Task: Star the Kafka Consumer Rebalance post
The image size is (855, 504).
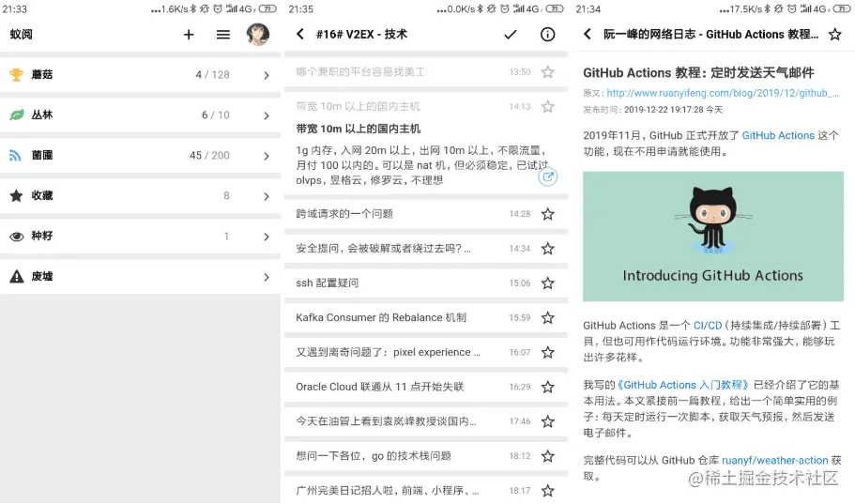Action: click(548, 317)
